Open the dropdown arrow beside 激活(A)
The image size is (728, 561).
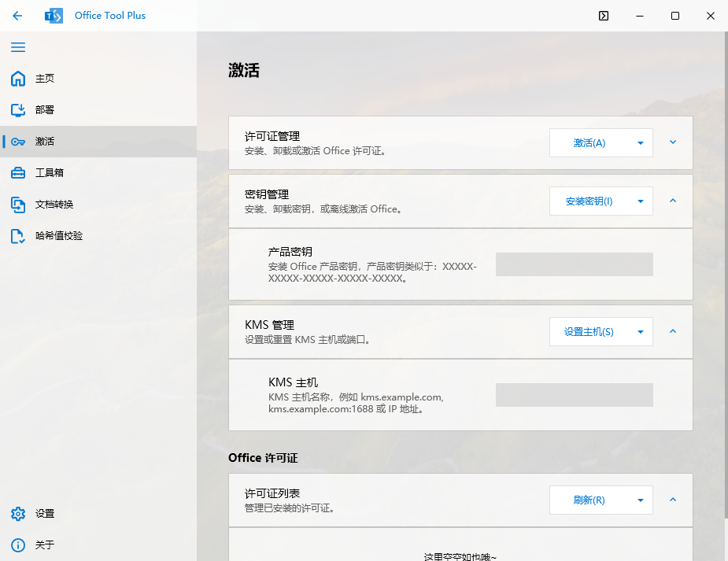pyautogui.click(x=641, y=143)
